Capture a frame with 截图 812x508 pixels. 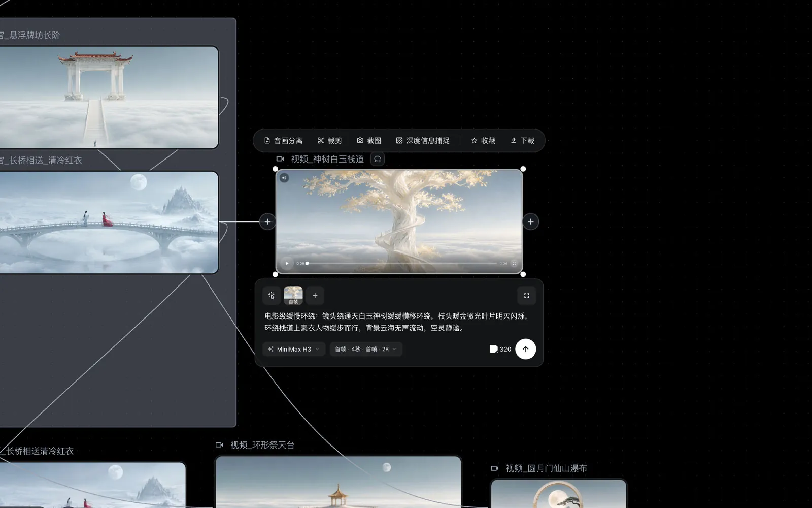tap(369, 141)
